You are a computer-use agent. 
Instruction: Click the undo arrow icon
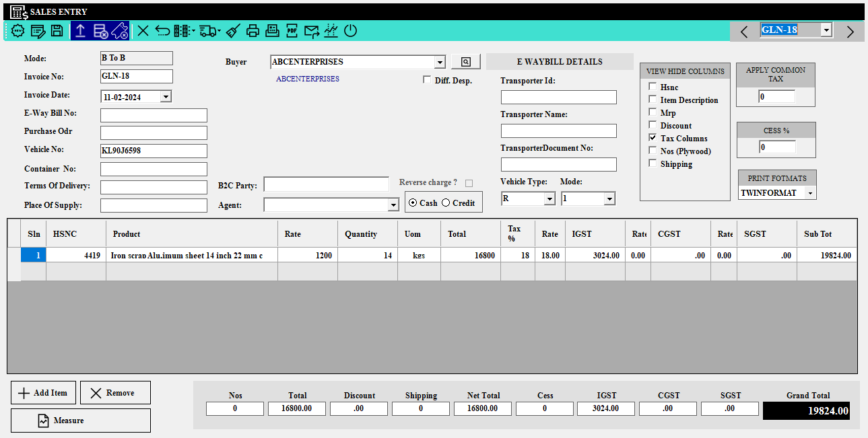tap(162, 30)
